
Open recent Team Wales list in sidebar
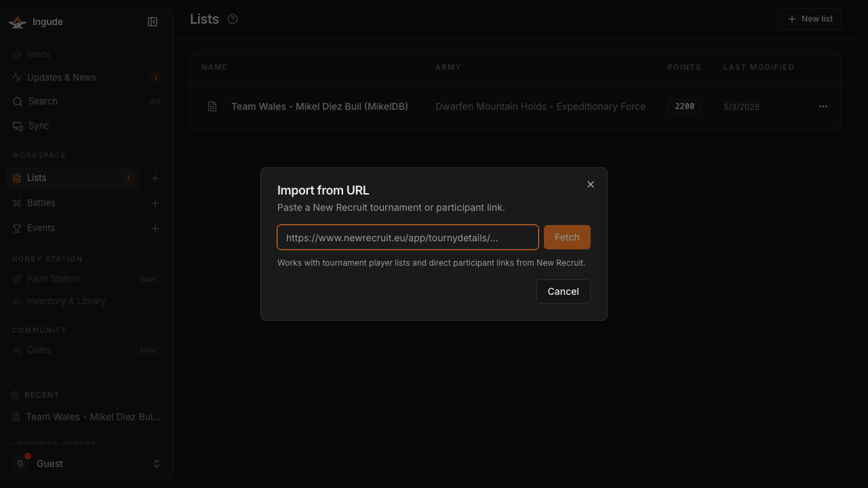pos(86,417)
